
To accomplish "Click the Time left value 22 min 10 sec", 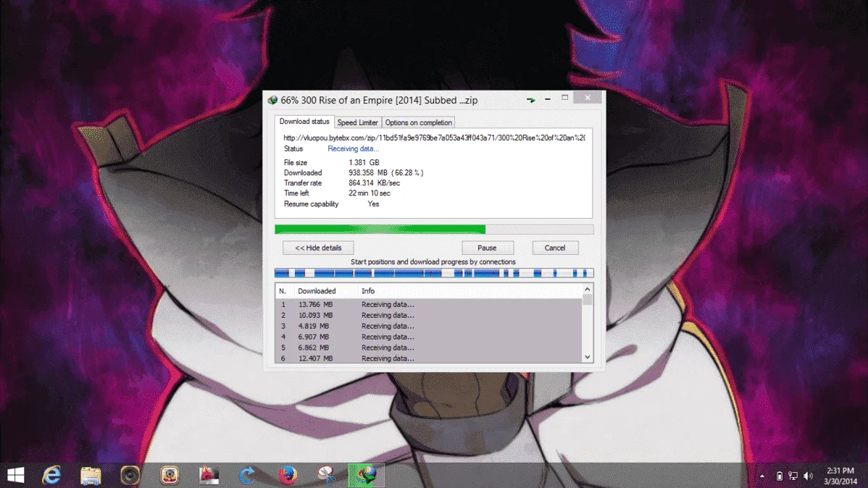I will tap(370, 193).
